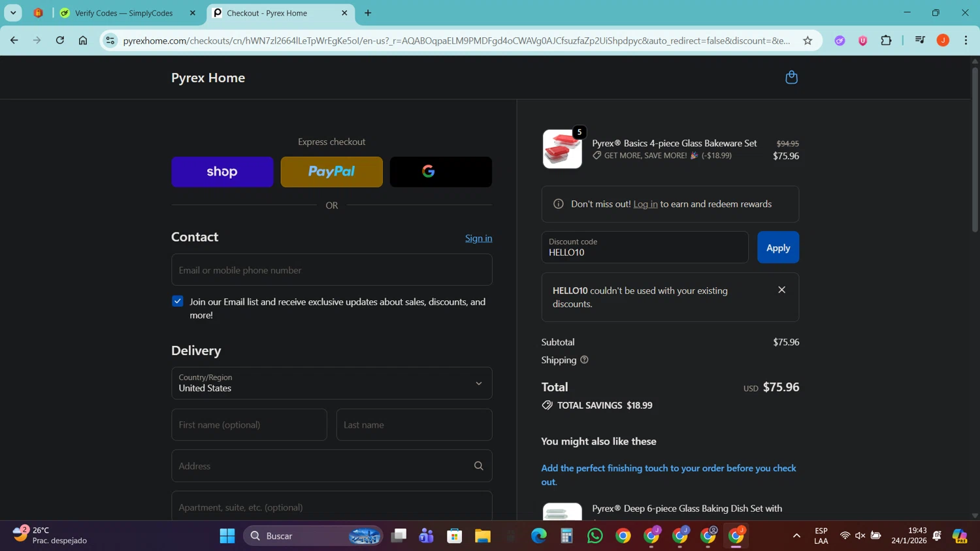Open Windows Start menu
The width and height of the screenshot is (980, 551).
(227, 536)
